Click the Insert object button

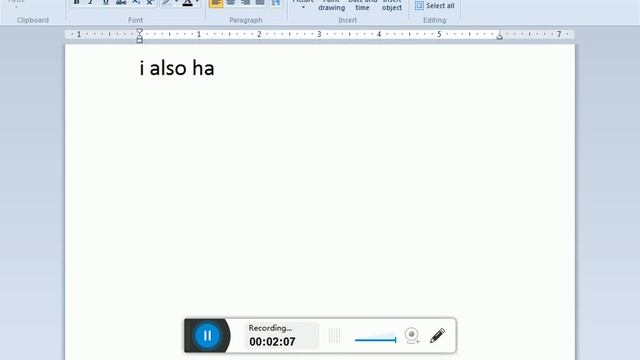click(392, 5)
